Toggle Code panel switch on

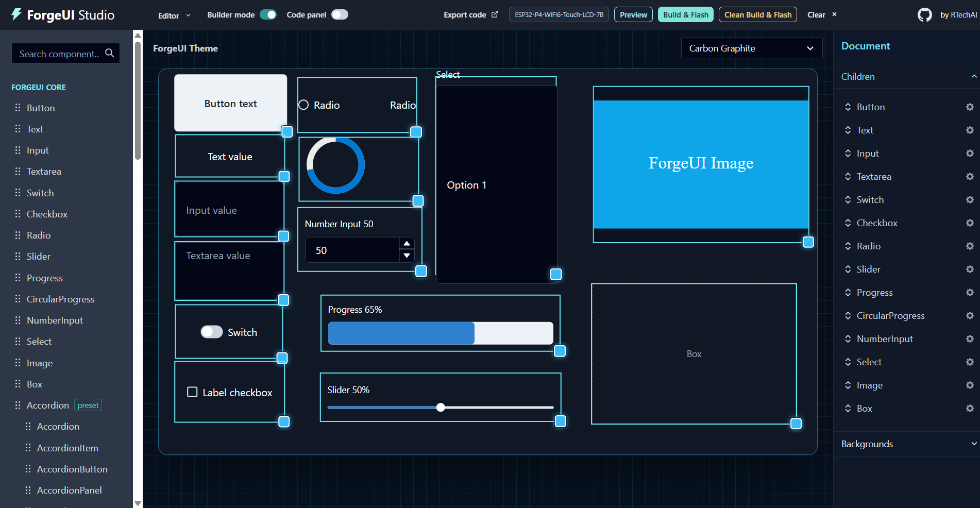[x=340, y=14]
